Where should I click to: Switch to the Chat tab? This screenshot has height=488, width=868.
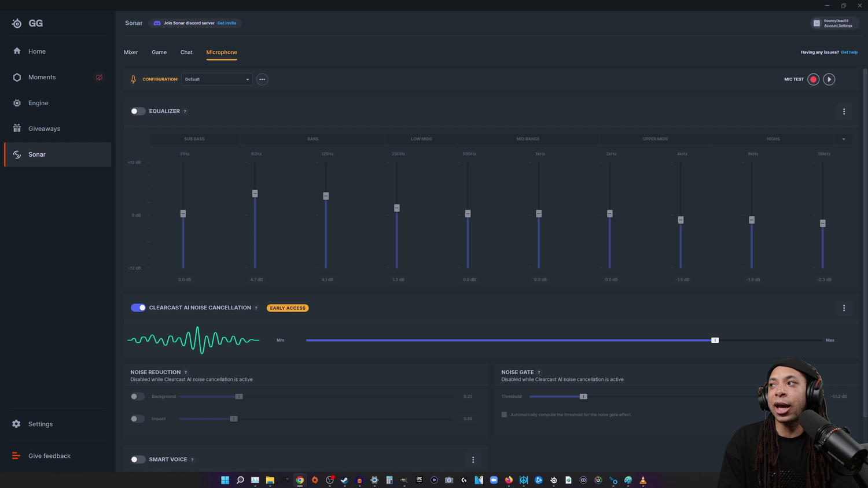(186, 52)
